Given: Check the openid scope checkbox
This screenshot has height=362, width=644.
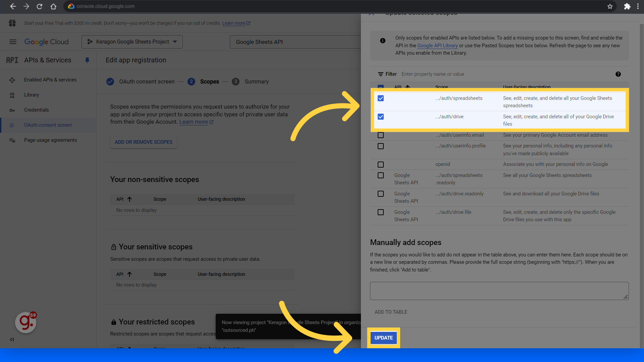Looking at the screenshot, I should (x=381, y=165).
